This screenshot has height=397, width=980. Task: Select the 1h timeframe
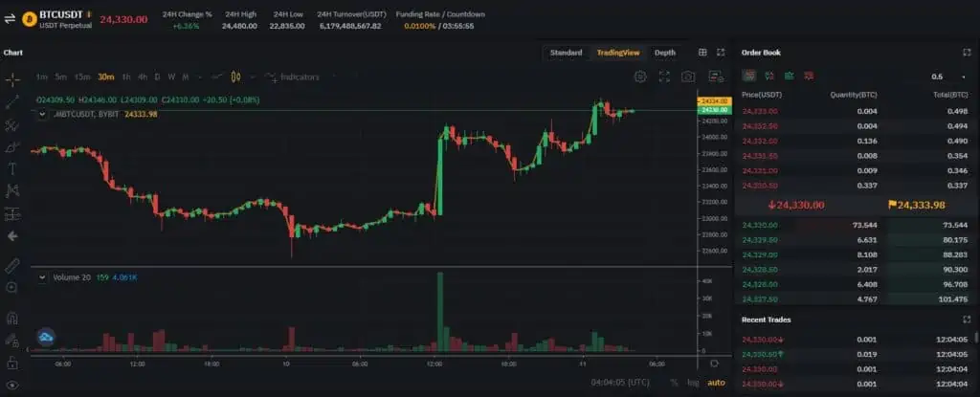coord(126,77)
